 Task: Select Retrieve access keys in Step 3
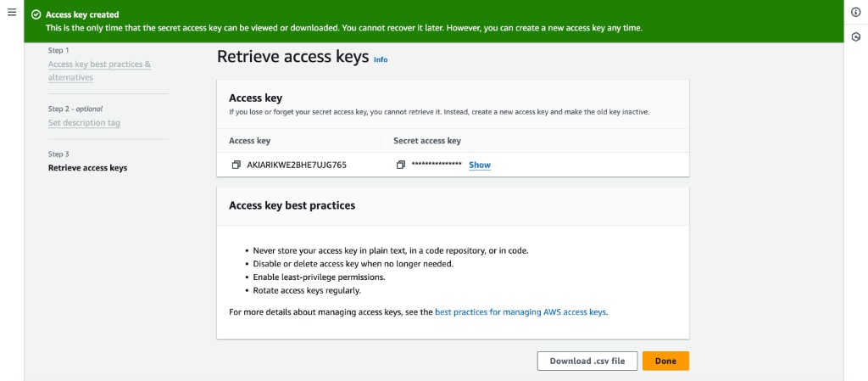coord(87,168)
